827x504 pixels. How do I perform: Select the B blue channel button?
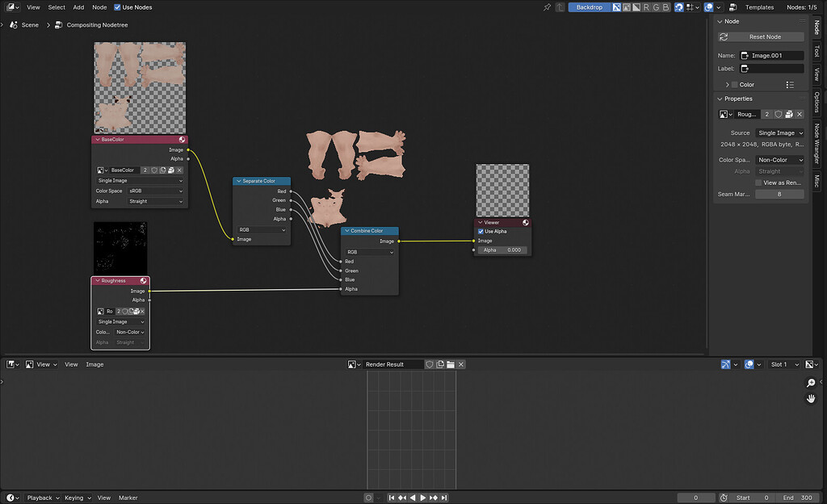[665, 7]
